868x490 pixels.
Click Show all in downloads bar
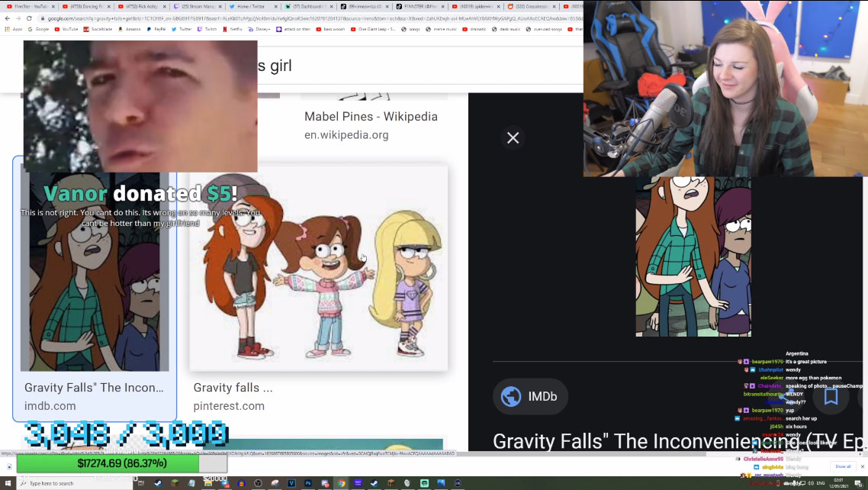[x=843, y=466]
